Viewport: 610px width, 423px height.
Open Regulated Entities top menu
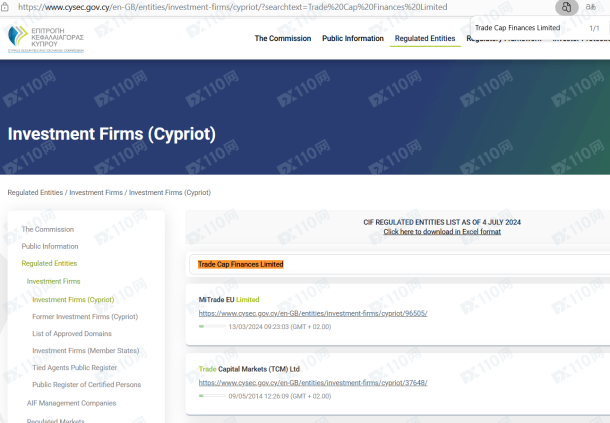(x=425, y=38)
